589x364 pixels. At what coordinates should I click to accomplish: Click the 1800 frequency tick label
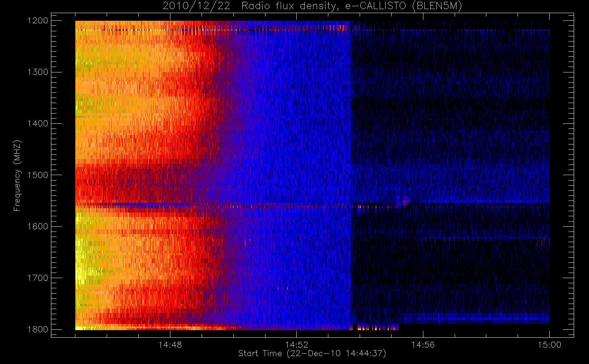click(38, 329)
